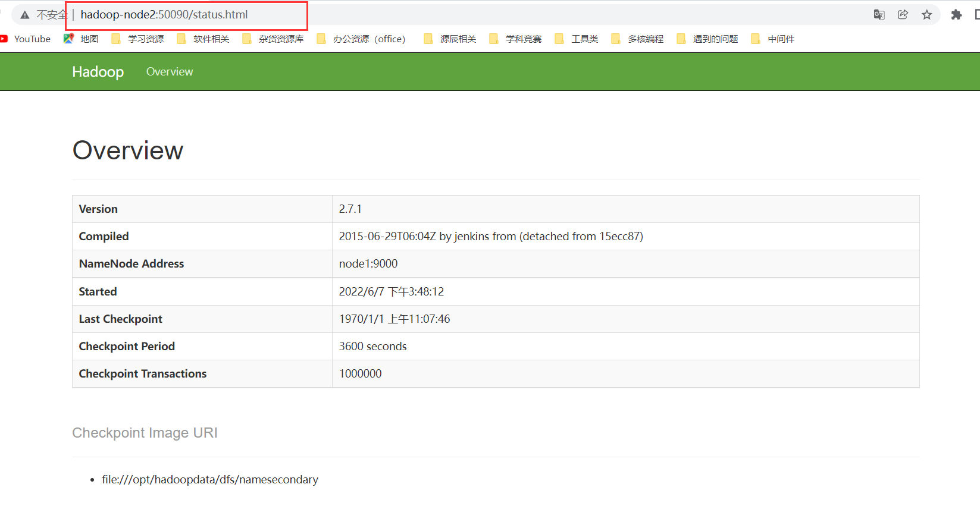Open the 杂货资源库 bookmark folder

click(273, 39)
